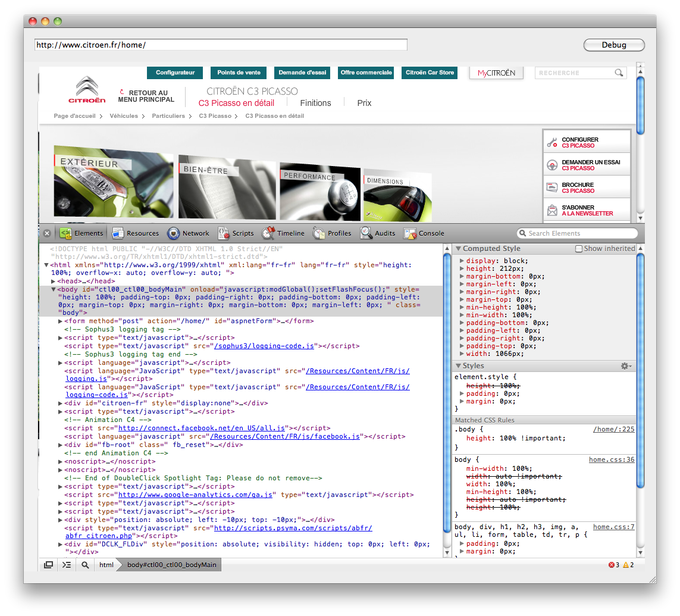Open the Timeline panel icon
Viewport: 680px width, 616px height.
coord(268,233)
